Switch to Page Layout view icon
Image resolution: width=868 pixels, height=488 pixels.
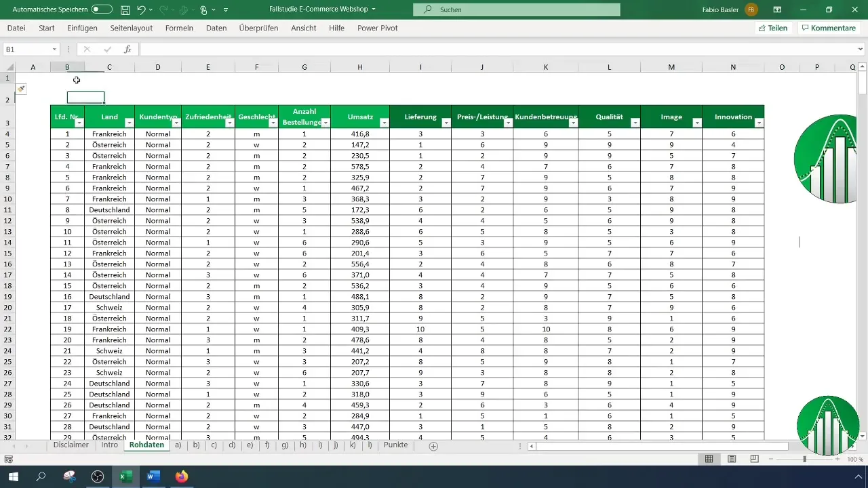732,459
